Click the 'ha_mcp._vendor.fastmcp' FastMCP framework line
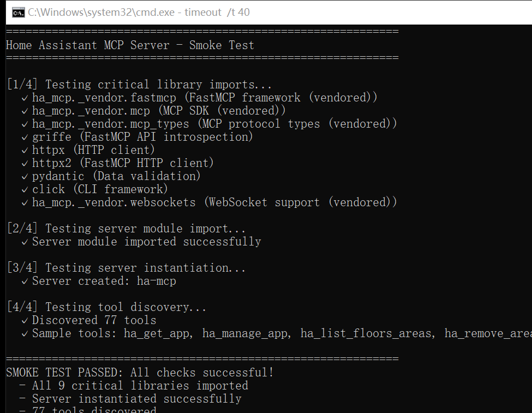This screenshot has height=413, width=532. click(x=199, y=98)
